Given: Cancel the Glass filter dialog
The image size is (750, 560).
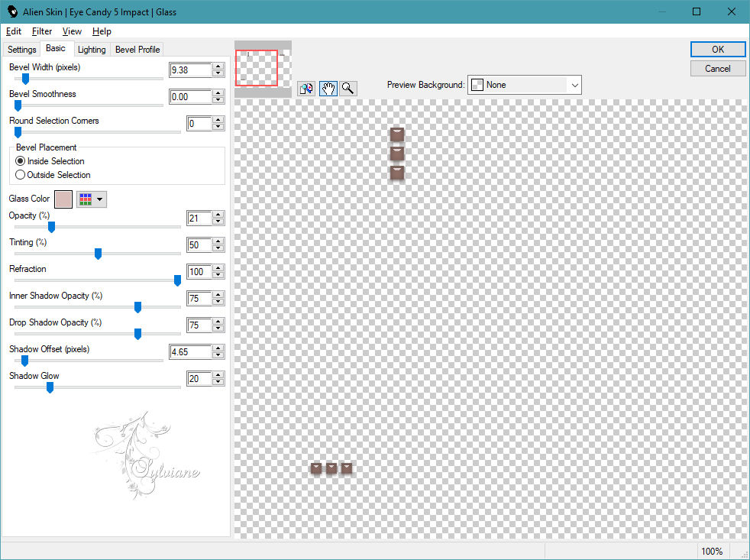Looking at the screenshot, I should point(717,69).
